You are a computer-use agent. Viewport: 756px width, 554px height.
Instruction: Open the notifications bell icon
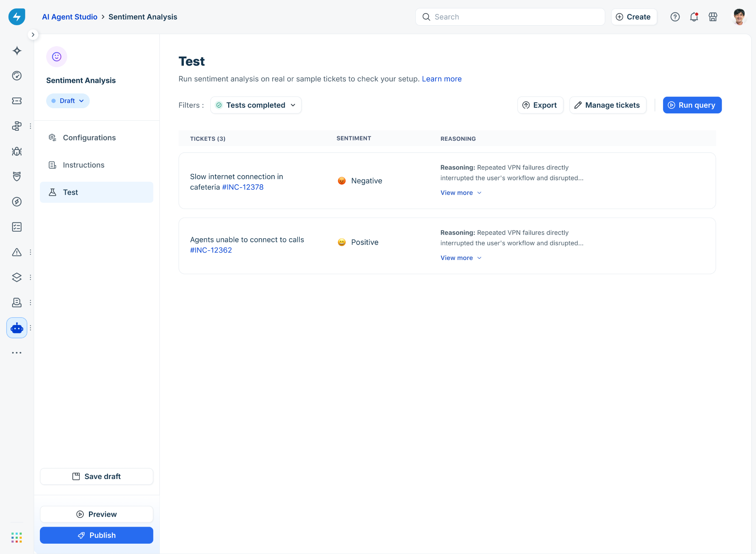point(694,17)
